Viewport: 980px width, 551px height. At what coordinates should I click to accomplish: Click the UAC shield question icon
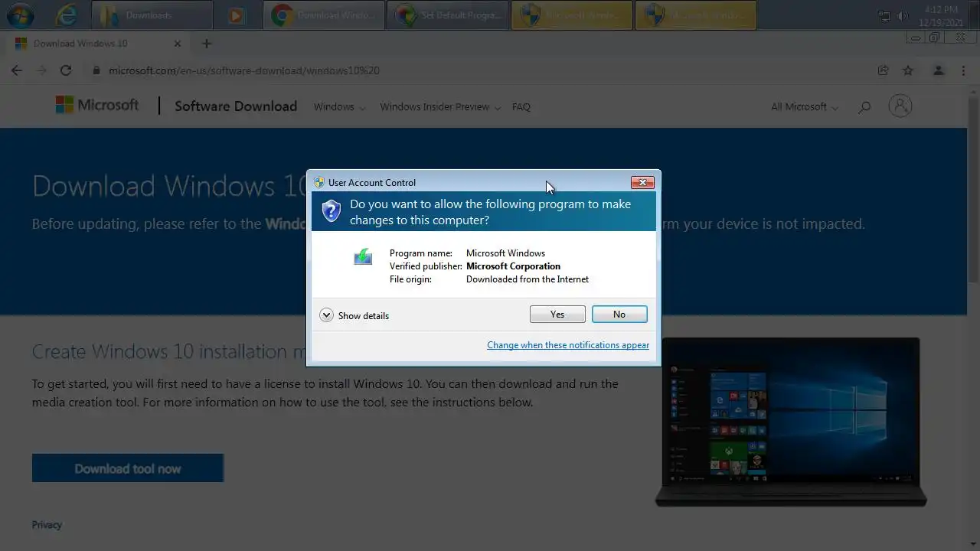coord(331,211)
